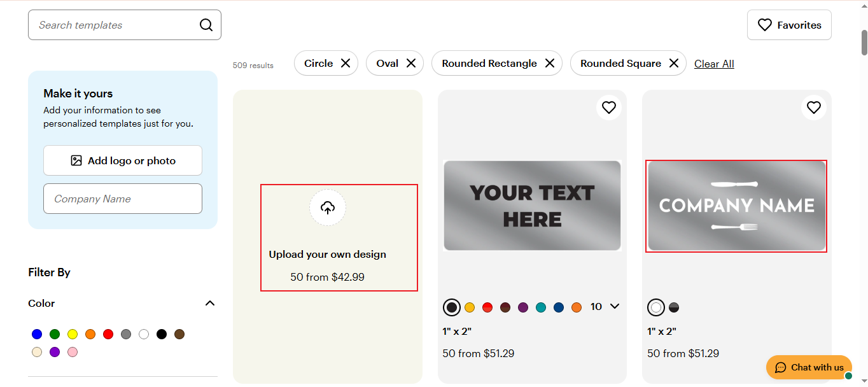The width and height of the screenshot is (868, 387).
Task: Remove the Oval filter chip
Action: click(x=411, y=63)
